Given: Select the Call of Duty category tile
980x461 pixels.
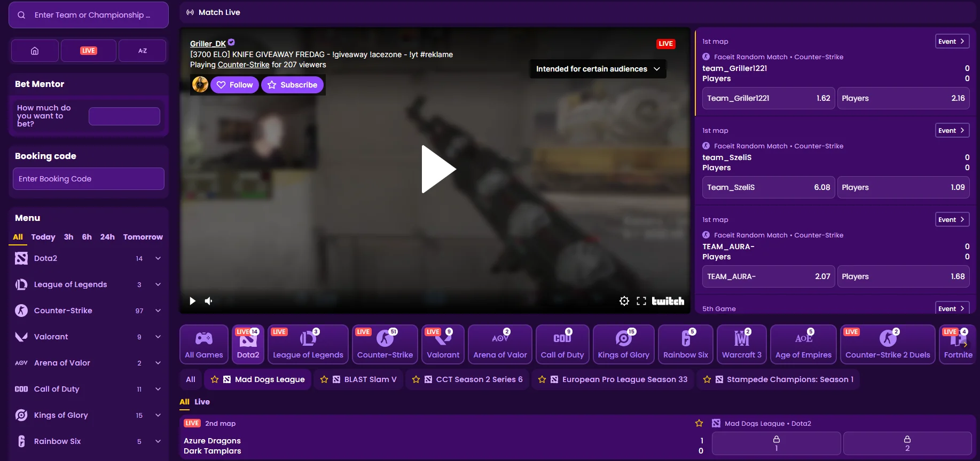Looking at the screenshot, I should pos(562,345).
